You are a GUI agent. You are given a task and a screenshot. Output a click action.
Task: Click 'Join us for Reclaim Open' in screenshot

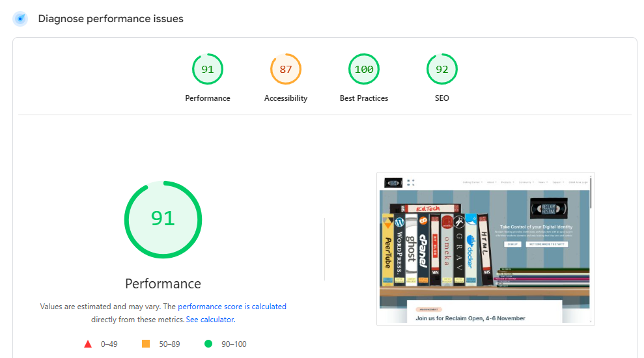coord(470,318)
